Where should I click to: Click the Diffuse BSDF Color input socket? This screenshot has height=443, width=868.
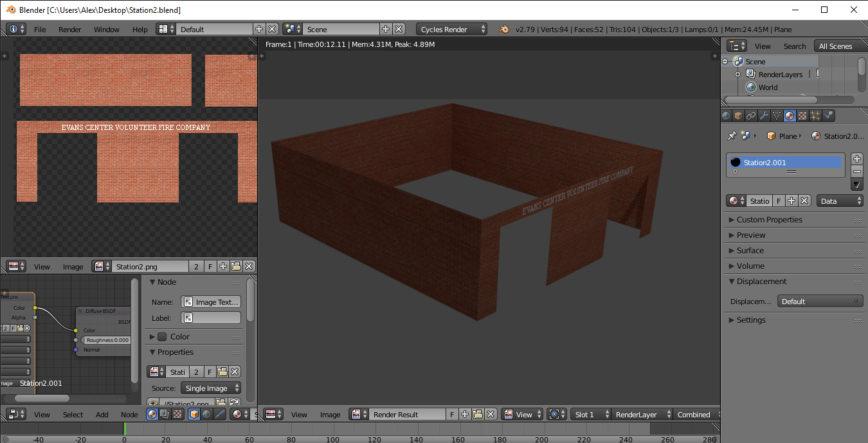76,330
